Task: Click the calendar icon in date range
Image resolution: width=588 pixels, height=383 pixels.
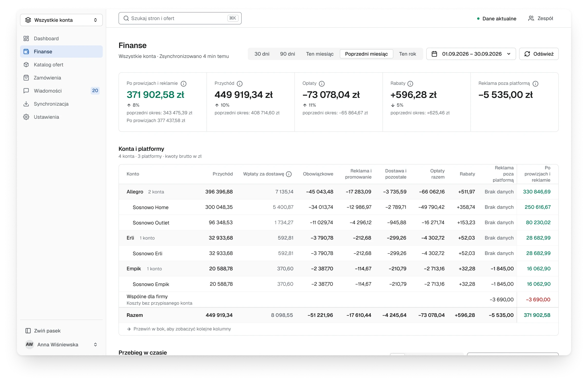Action: point(434,54)
